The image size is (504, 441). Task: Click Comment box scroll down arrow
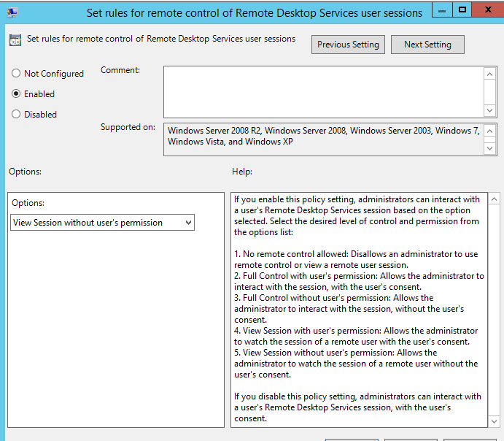pyautogui.click(x=490, y=110)
